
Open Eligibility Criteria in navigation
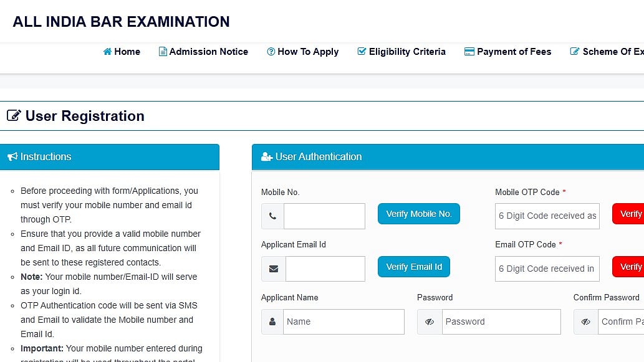click(x=401, y=52)
